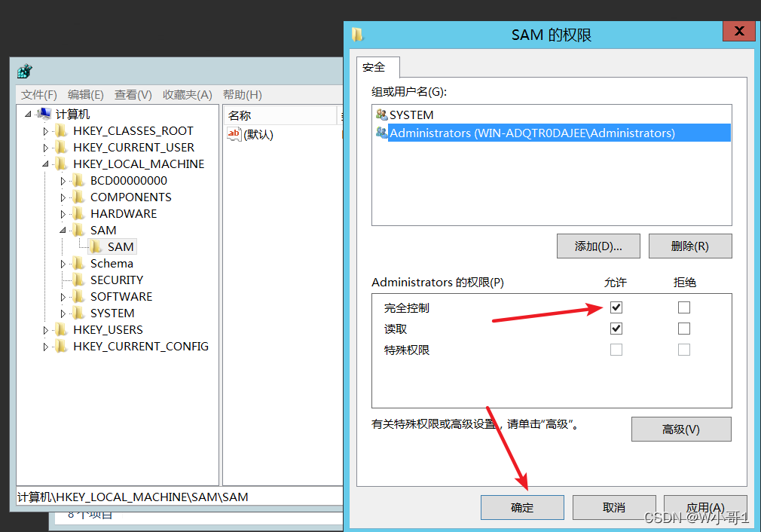The image size is (761, 532).
Task: Click the HKEY_CLASSES_ROOT folder icon
Action: [61, 130]
